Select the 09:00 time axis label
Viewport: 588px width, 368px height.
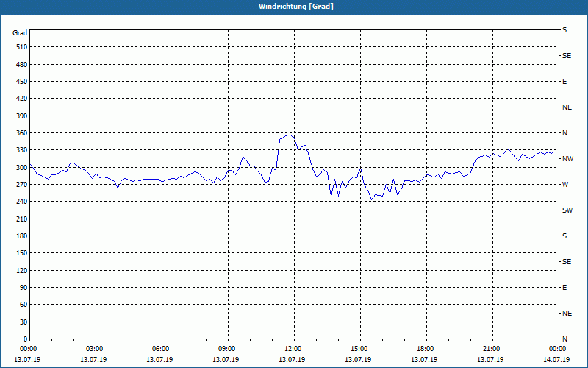pos(226,349)
